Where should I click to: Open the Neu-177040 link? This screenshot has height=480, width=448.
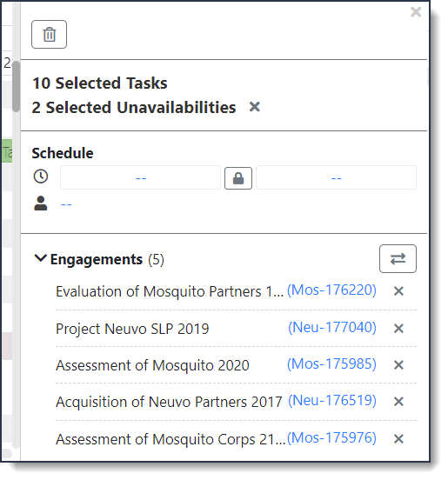[332, 328]
